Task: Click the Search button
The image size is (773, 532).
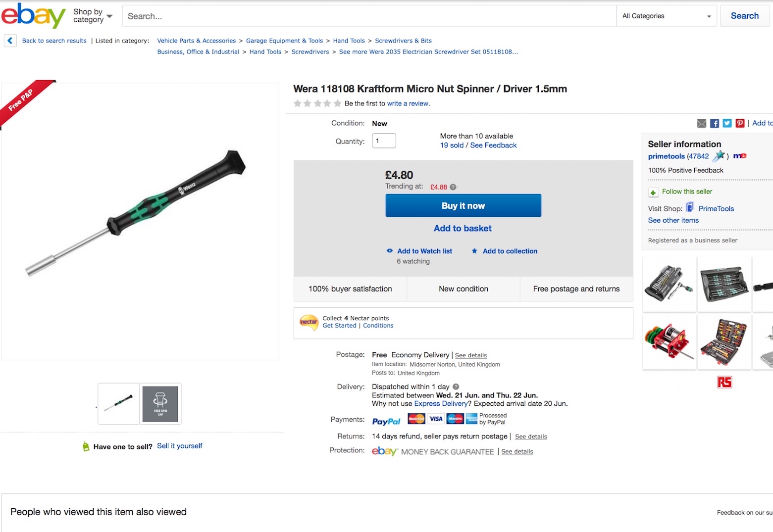Action: point(744,16)
